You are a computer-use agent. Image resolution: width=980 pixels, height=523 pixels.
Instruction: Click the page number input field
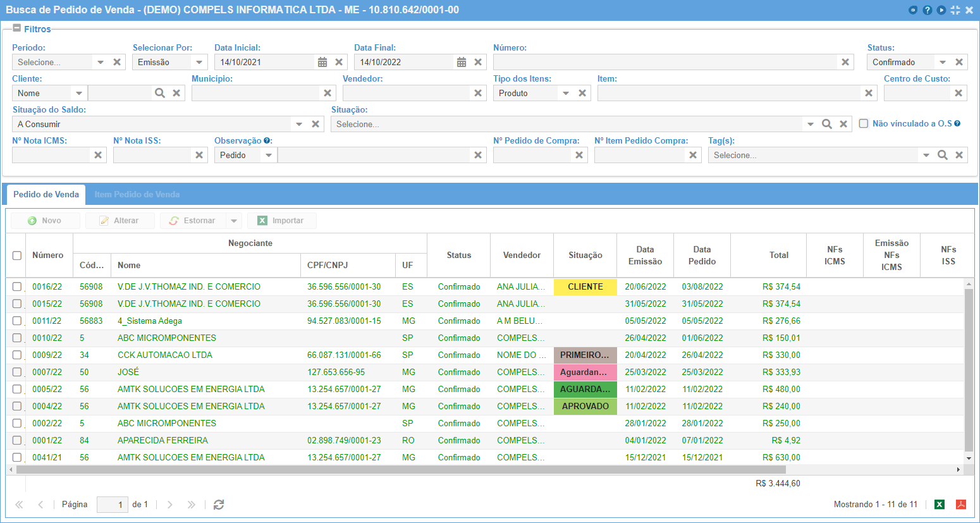tap(113, 505)
